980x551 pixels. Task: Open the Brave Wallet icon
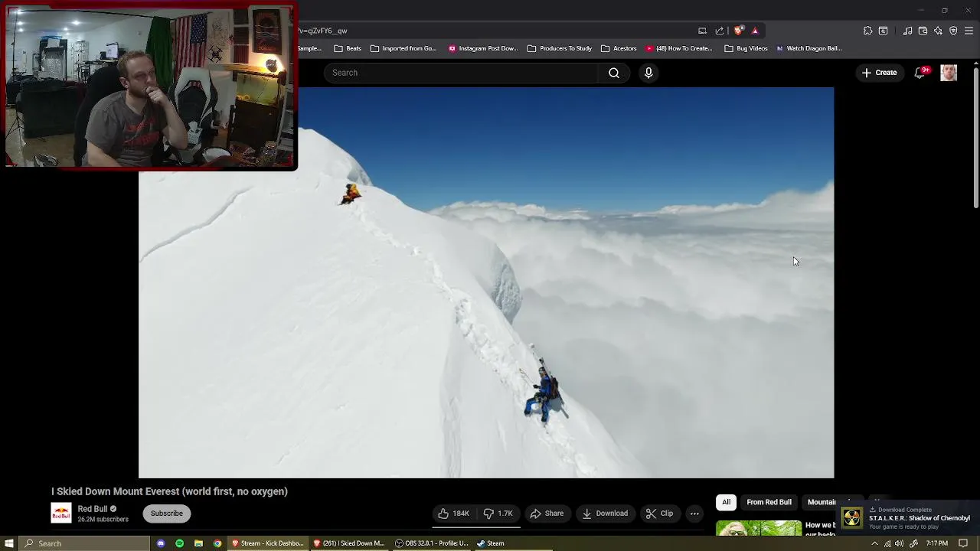click(923, 31)
